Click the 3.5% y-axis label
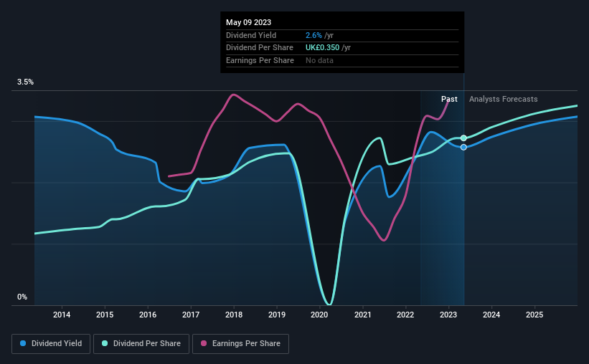This screenshot has height=364, width=589. 25,82
